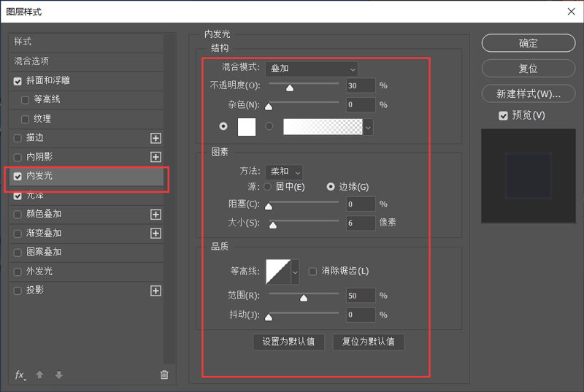584x392 pixels.
Task: Expand the 等高线 contour picker arrow
Action: pos(295,272)
